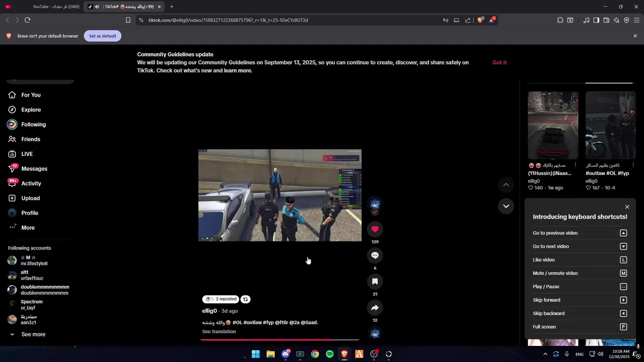Close the keyboard shortcuts popup
The image size is (644, 362).
(x=627, y=207)
